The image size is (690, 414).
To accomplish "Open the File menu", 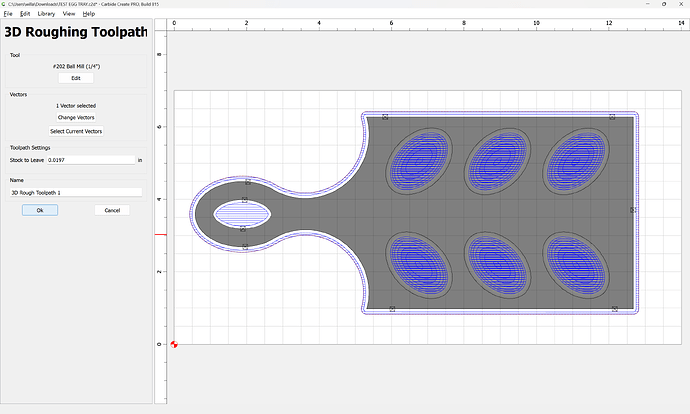I will [x=8, y=14].
